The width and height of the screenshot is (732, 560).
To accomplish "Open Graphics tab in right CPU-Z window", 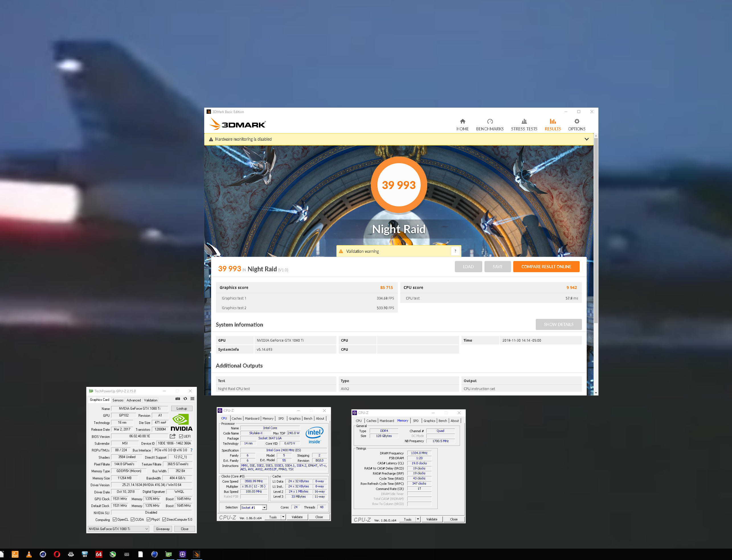I will pos(429,421).
